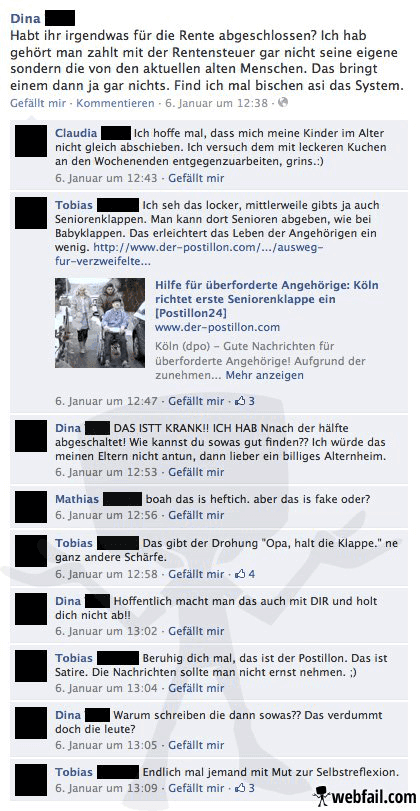Open article headline 'Hilfe für überforderte Angehörige'
This screenshot has height=811, width=420.
click(x=266, y=299)
